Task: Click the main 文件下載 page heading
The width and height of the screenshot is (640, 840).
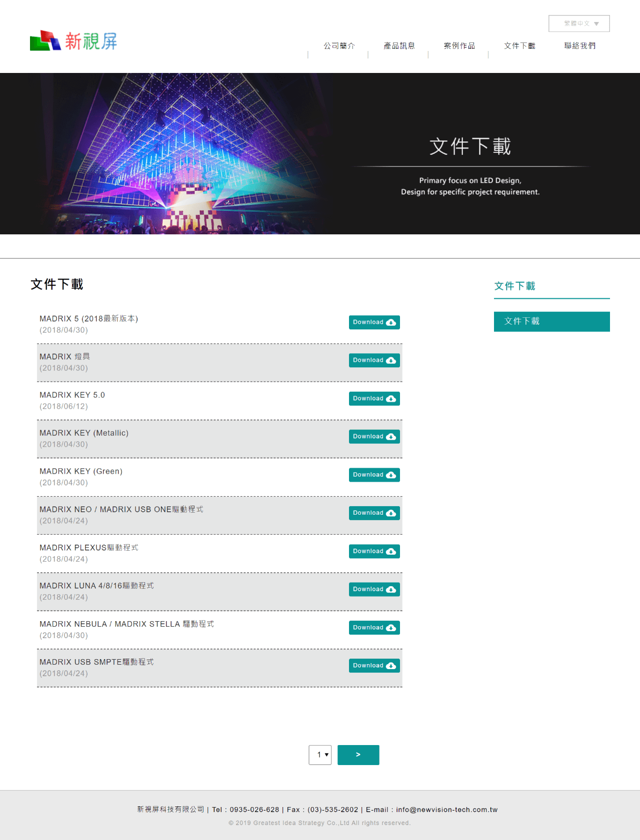Action: [57, 284]
